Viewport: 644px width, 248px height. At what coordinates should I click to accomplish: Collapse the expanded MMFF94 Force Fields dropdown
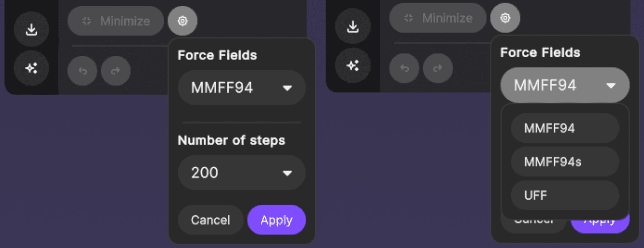pos(565,85)
